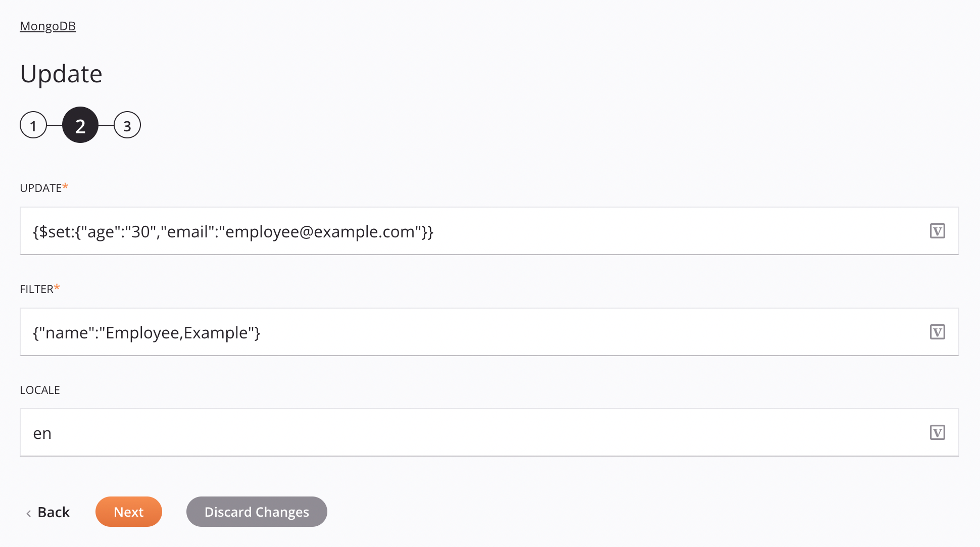980x547 pixels.
Task: Click Discard Changes to cancel edits
Action: tap(257, 511)
